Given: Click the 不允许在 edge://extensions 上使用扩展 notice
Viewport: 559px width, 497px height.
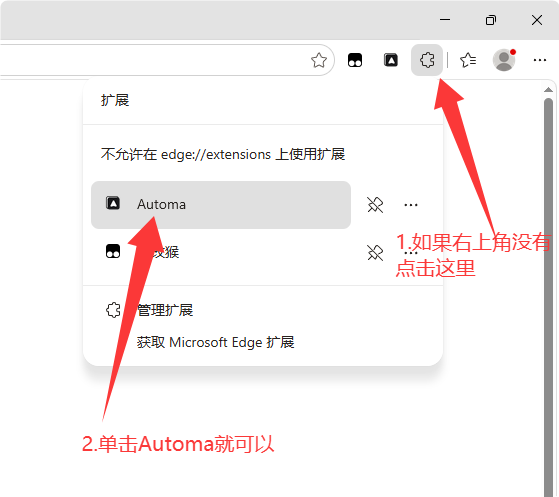Looking at the screenshot, I should tap(223, 154).
